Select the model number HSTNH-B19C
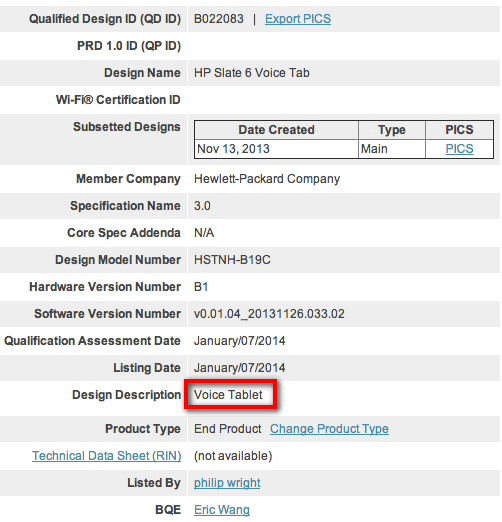Screen dimensions: 502x522 pyautogui.click(x=232, y=260)
